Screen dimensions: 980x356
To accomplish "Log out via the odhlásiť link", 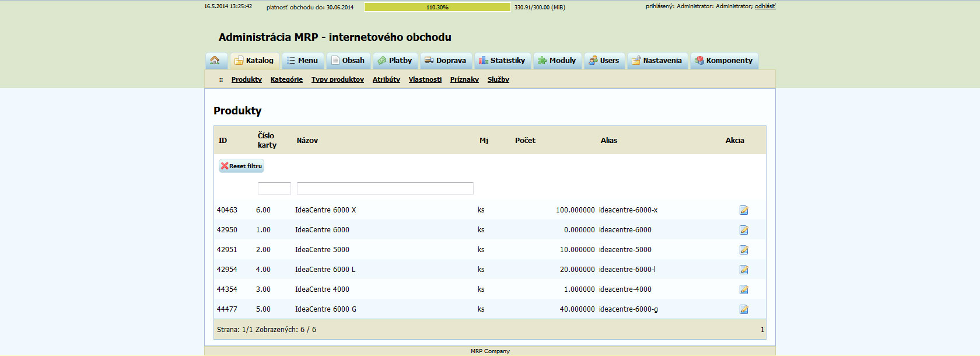I will 765,6.
